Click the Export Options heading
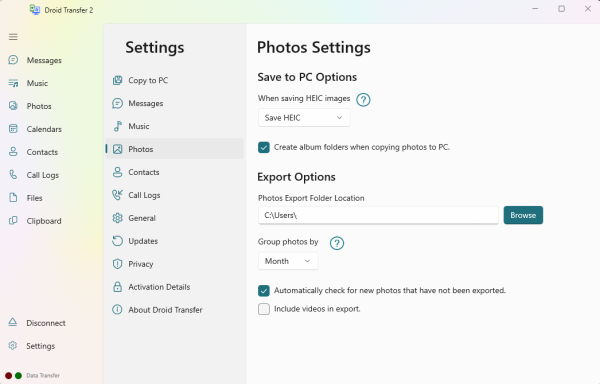The width and height of the screenshot is (600, 384). tap(297, 177)
